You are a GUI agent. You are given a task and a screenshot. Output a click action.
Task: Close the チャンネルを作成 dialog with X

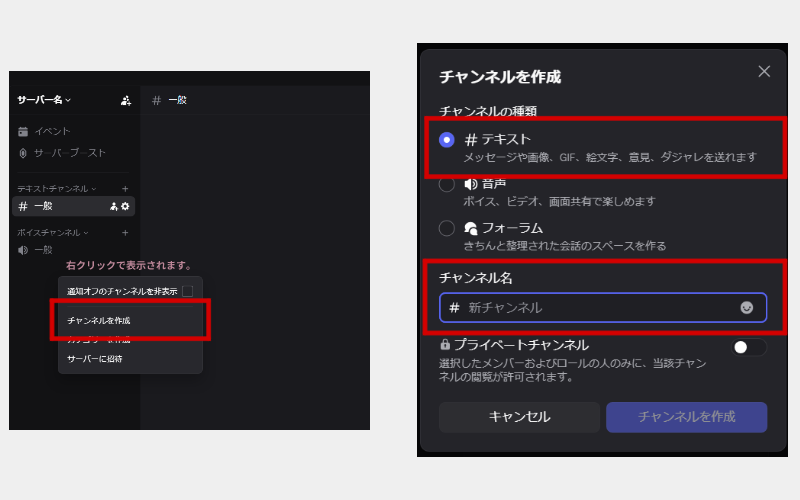[x=764, y=71]
